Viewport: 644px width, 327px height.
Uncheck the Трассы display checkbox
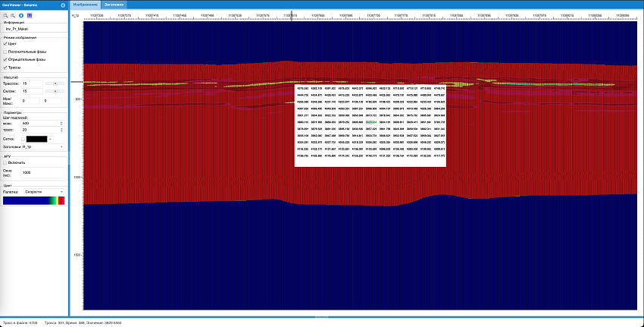pyautogui.click(x=6, y=68)
